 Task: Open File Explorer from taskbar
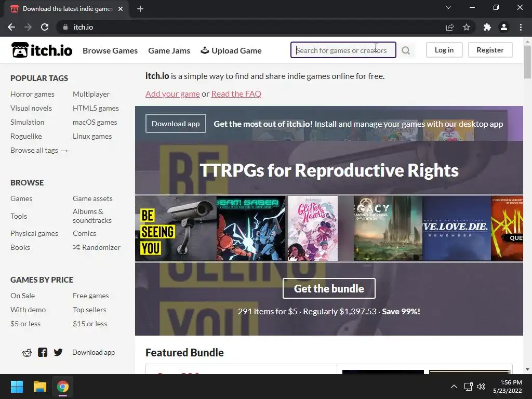click(x=39, y=387)
